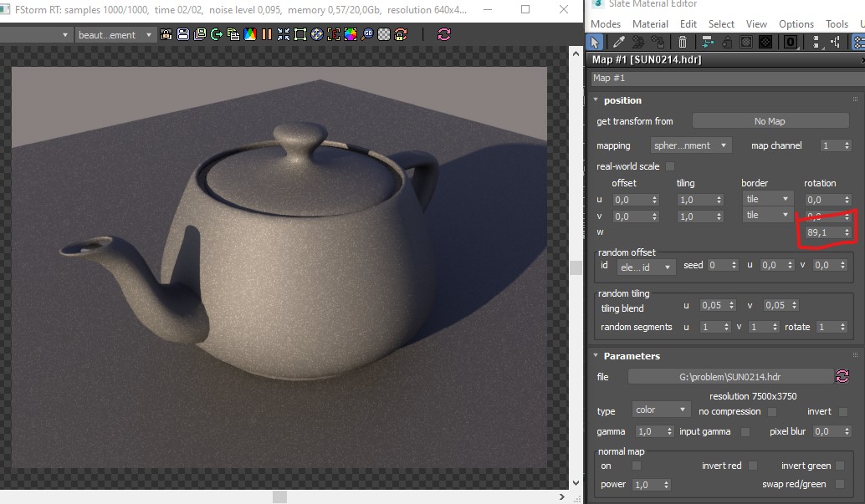Click Hide Unused Nodeslots icon
This screenshot has height=504, width=865.
726,42
